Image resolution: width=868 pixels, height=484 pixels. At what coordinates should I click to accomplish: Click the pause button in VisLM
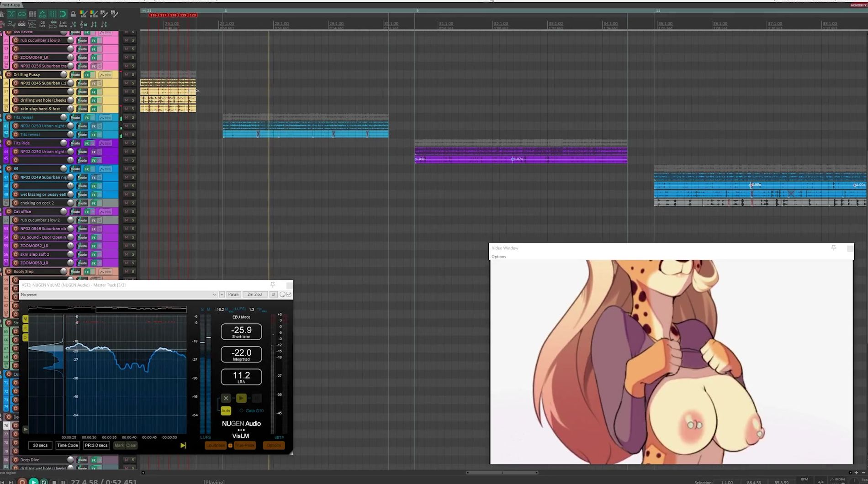click(257, 398)
